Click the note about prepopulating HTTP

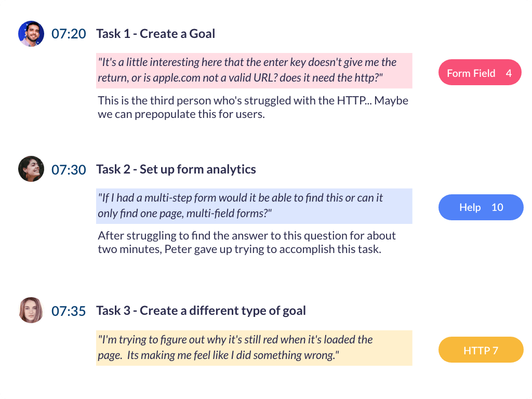click(253, 107)
